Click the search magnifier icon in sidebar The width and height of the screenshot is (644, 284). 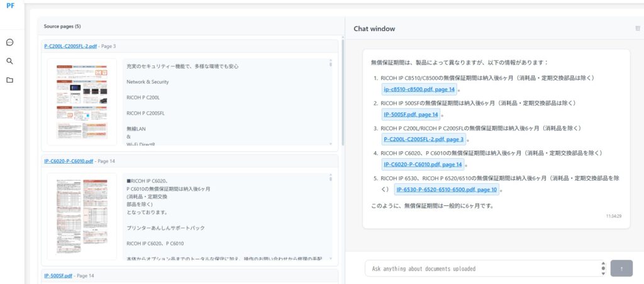coord(10,61)
